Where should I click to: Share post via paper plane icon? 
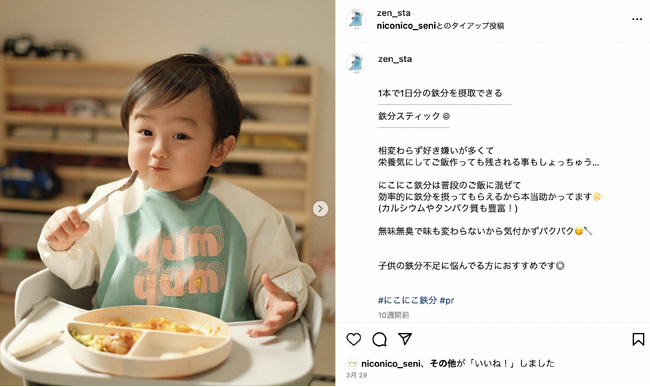(405, 339)
